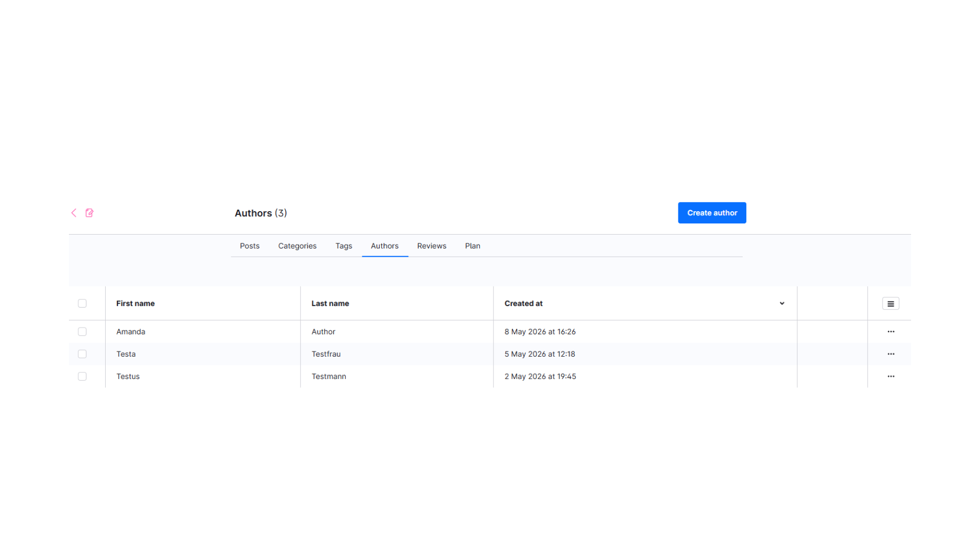Image resolution: width=980 pixels, height=551 pixels.
Task: Check the box for the Amanda row
Action: coord(82,332)
